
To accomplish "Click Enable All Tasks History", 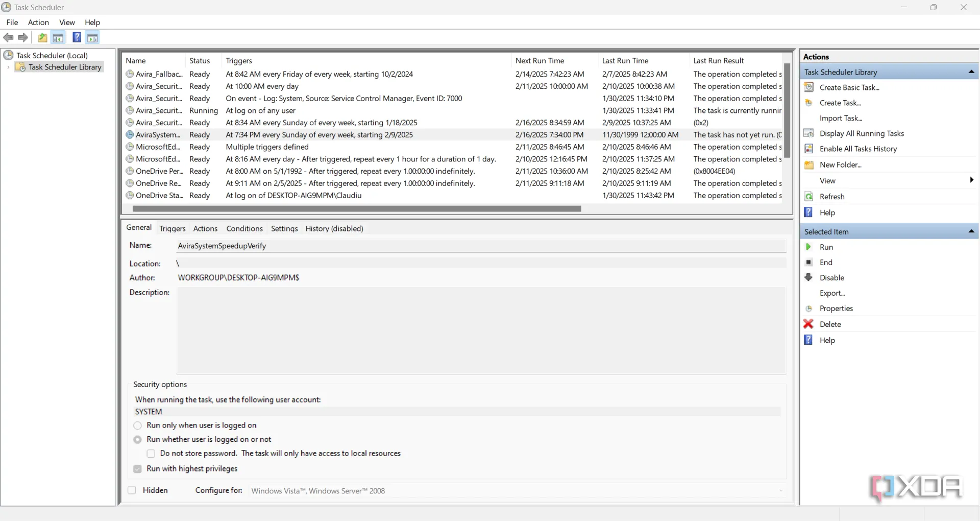I will tap(857, 149).
